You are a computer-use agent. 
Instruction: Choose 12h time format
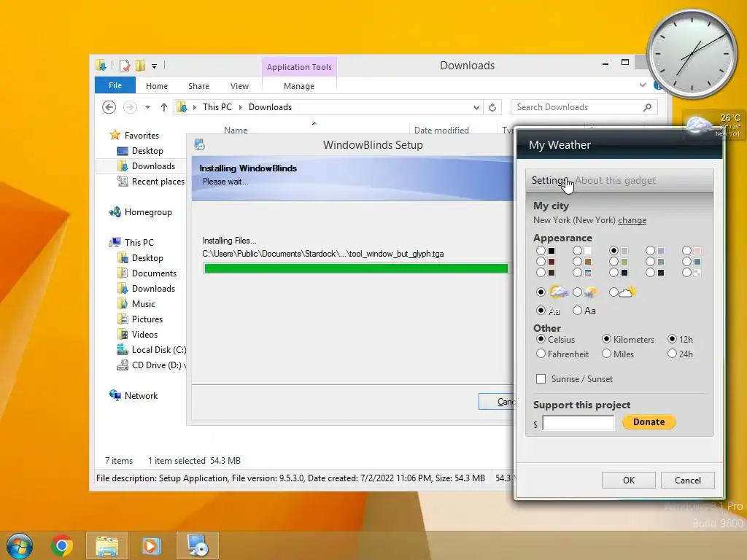coord(672,339)
